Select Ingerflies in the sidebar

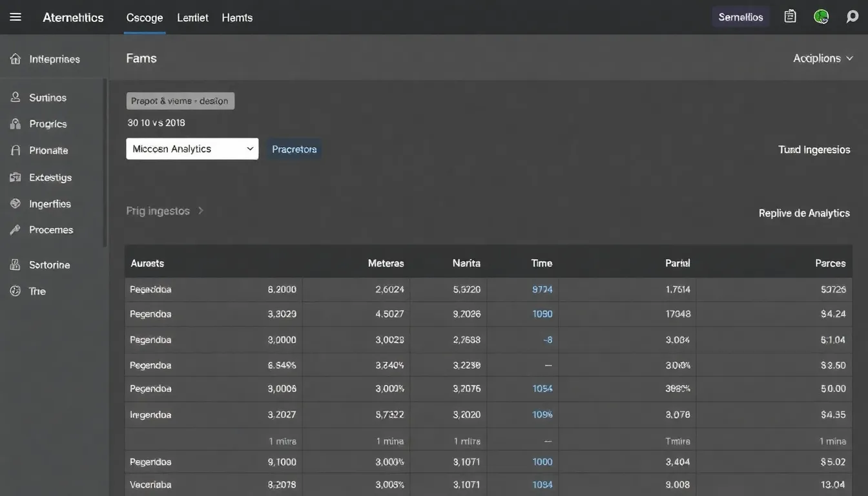click(x=50, y=203)
